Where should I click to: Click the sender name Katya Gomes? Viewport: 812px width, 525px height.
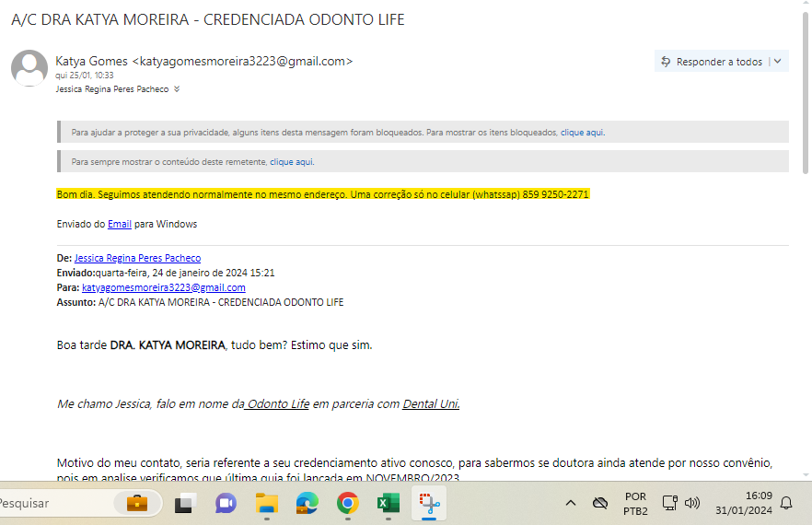pyautogui.click(x=91, y=61)
